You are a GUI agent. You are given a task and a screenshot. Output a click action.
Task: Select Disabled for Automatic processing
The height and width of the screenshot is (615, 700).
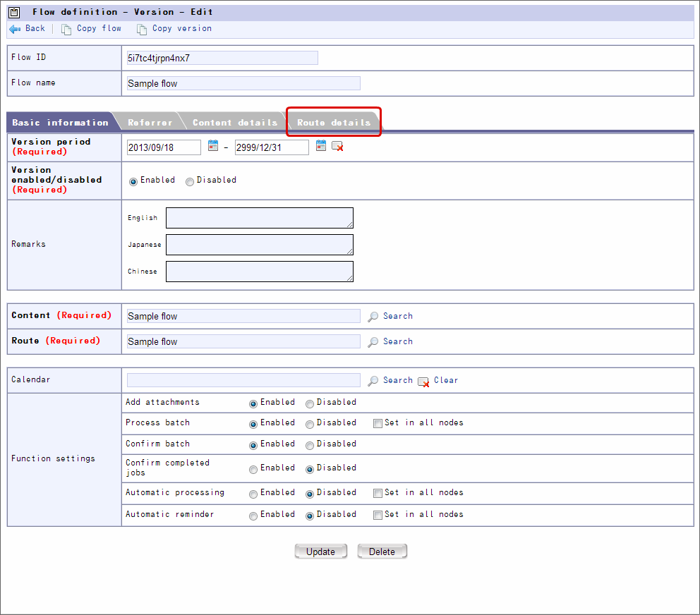tap(309, 494)
